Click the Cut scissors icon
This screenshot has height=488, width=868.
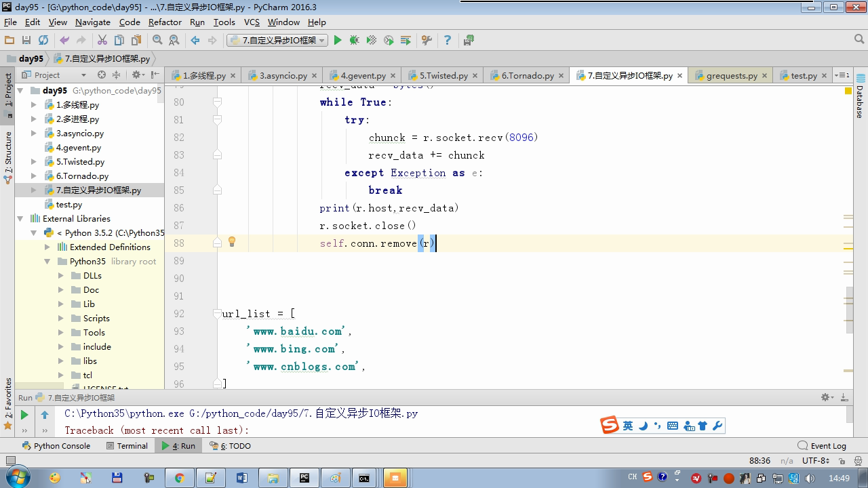[x=102, y=41]
